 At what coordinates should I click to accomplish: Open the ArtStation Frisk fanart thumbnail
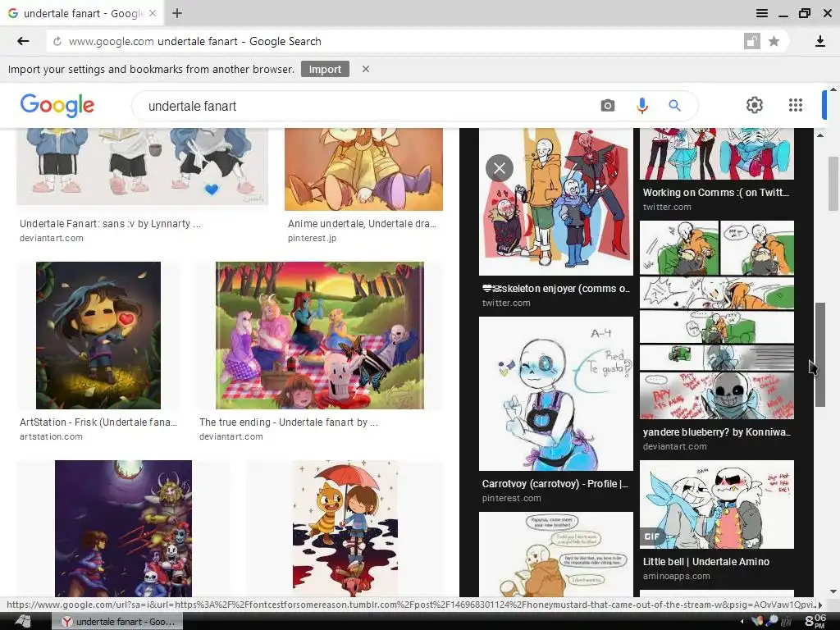[x=98, y=336]
